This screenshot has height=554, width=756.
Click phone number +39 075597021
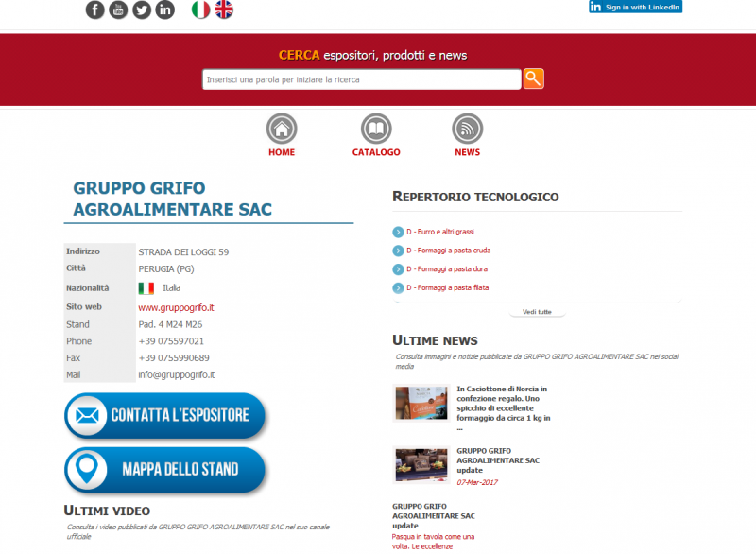point(171,341)
